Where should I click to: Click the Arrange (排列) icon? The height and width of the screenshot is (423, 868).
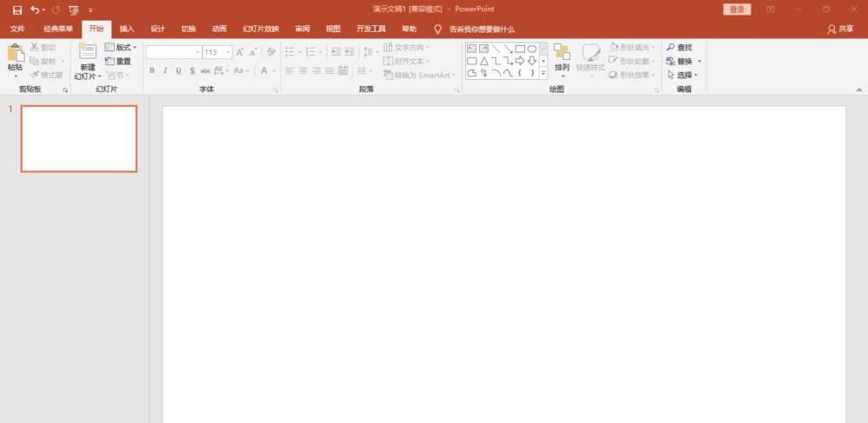coord(562,53)
